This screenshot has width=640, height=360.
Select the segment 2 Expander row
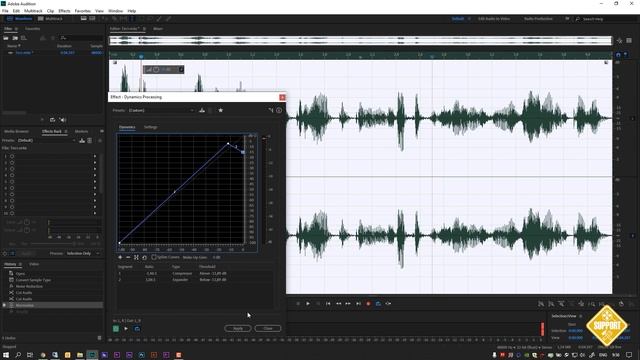pos(195,280)
